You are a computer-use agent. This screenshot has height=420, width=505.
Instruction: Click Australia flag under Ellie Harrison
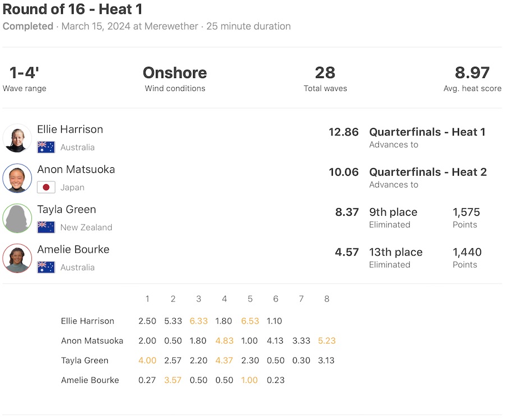[x=46, y=147]
